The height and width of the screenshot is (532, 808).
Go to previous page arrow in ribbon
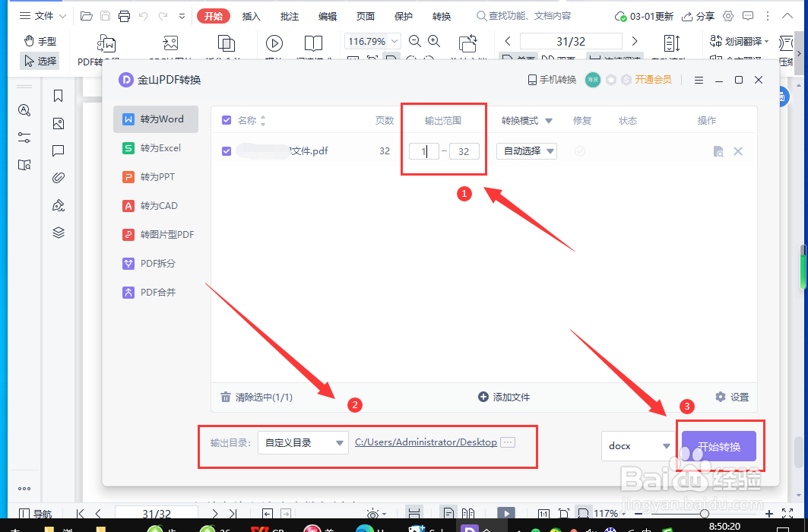click(508, 41)
